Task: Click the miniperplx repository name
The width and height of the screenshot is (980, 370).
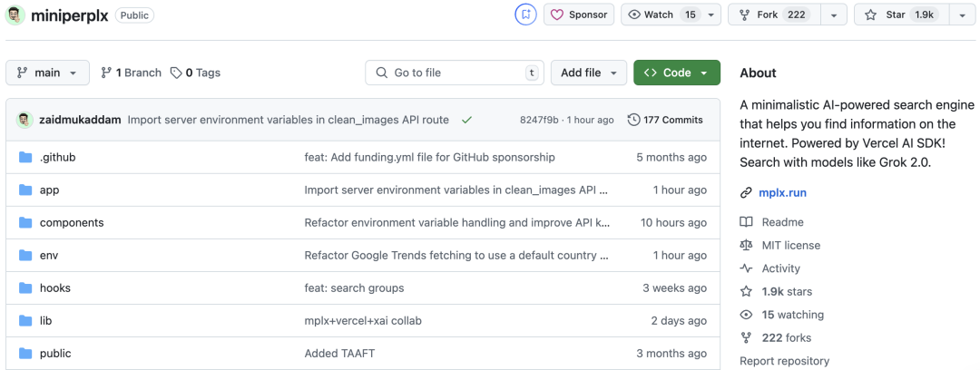Action: 69,15
